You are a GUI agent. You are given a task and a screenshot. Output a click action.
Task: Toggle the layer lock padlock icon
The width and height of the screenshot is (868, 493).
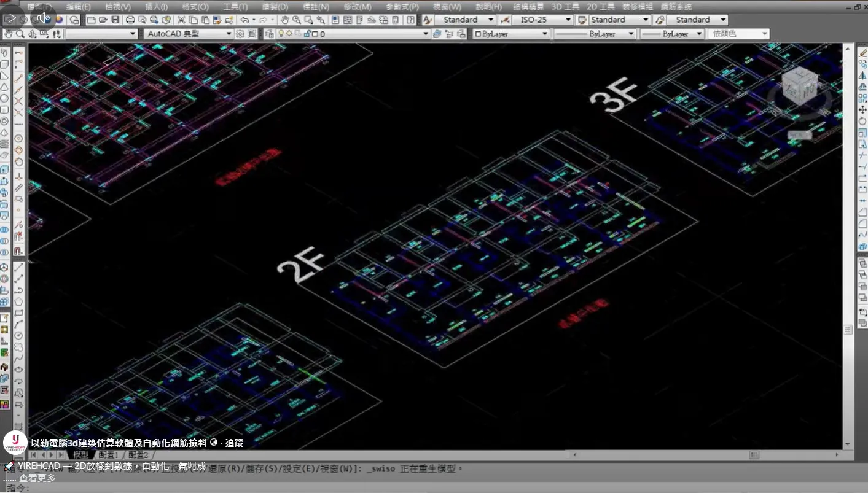307,34
